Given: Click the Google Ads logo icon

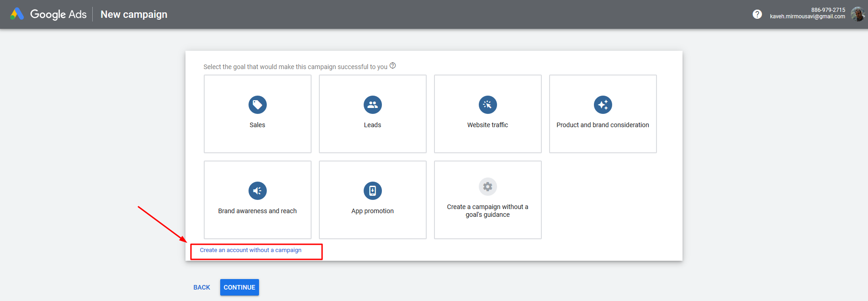Looking at the screenshot, I should click(x=17, y=14).
